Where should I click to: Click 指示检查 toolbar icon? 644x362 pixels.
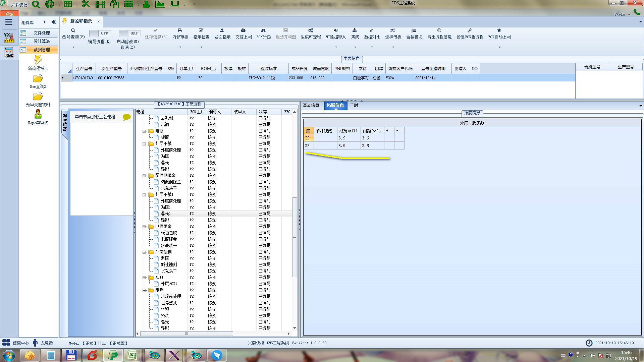click(x=201, y=31)
